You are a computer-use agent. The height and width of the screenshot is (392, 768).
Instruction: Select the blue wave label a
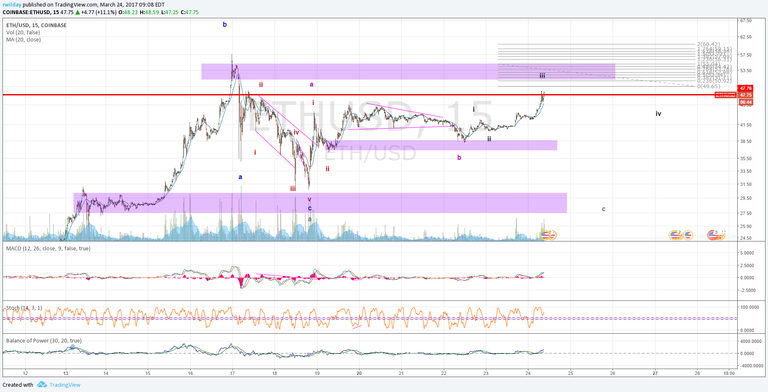(240, 177)
